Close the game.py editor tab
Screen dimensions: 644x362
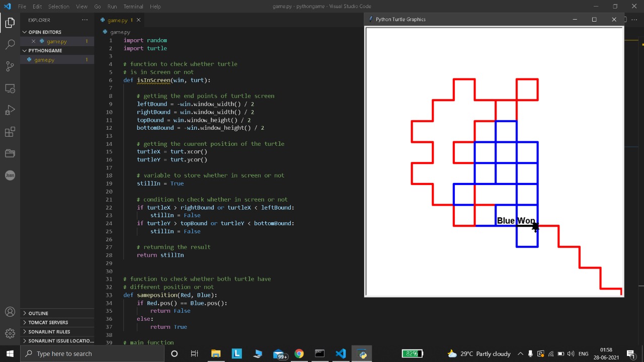pos(138,20)
